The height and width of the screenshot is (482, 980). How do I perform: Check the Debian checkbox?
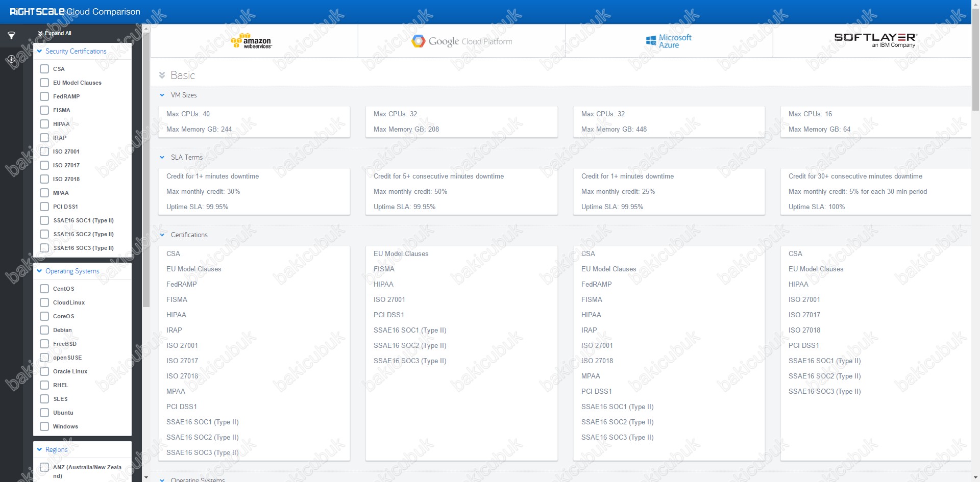point(44,330)
